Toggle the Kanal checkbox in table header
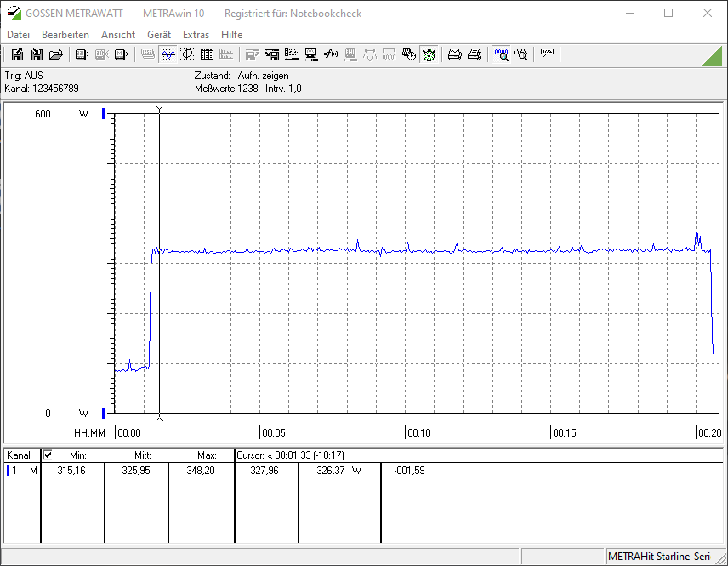 (48, 455)
